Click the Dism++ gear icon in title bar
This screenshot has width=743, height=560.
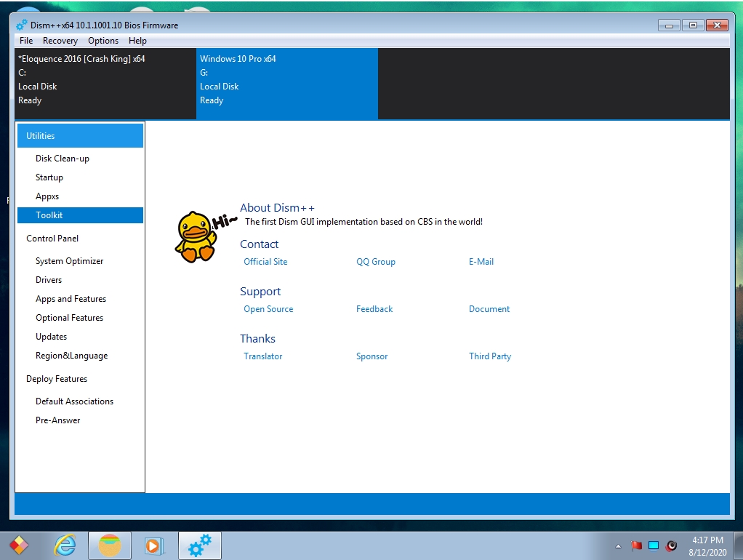click(22, 25)
